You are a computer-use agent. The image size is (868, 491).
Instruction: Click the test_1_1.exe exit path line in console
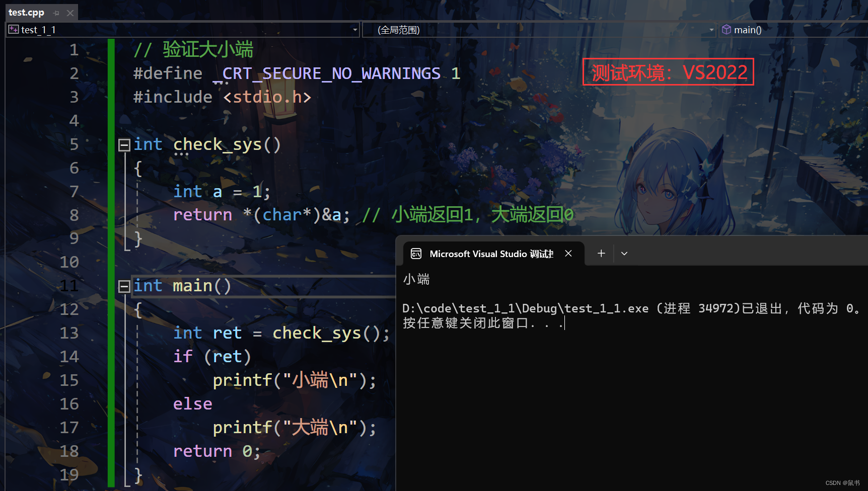coord(631,308)
